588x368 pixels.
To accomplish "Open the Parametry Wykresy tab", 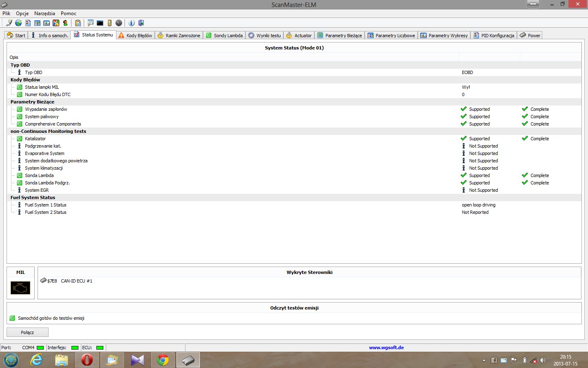I will click(444, 36).
